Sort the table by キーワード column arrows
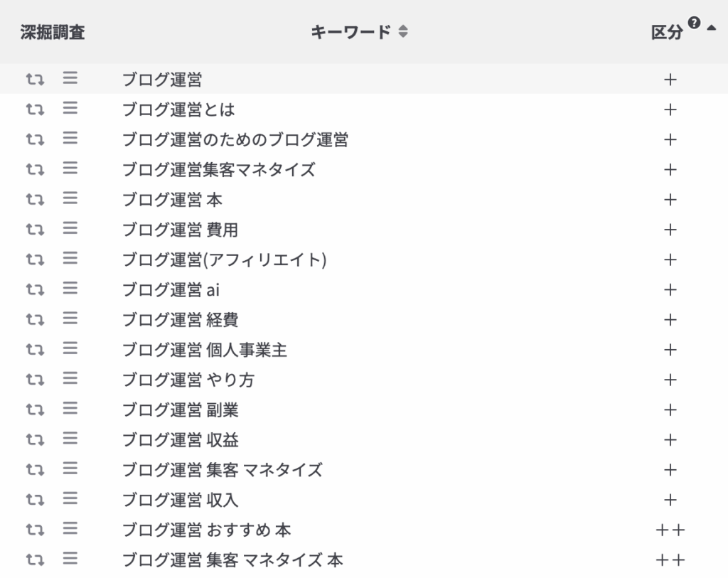The image size is (728, 578). pos(403,32)
